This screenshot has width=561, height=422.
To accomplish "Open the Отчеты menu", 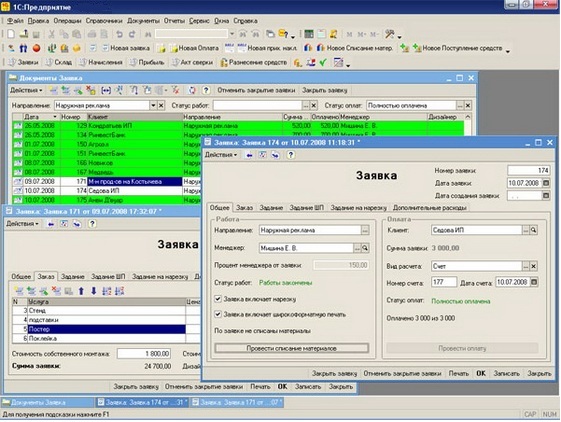I will tap(174, 21).
